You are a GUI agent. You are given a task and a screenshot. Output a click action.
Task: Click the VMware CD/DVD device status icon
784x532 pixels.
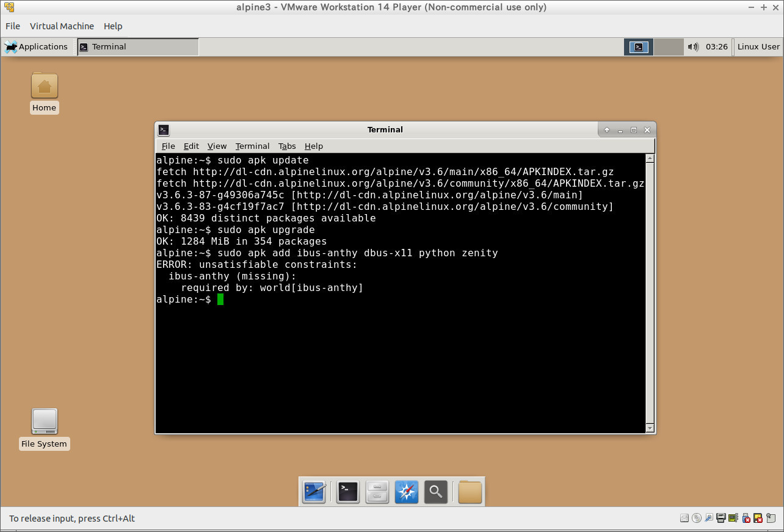coord(697,517)
